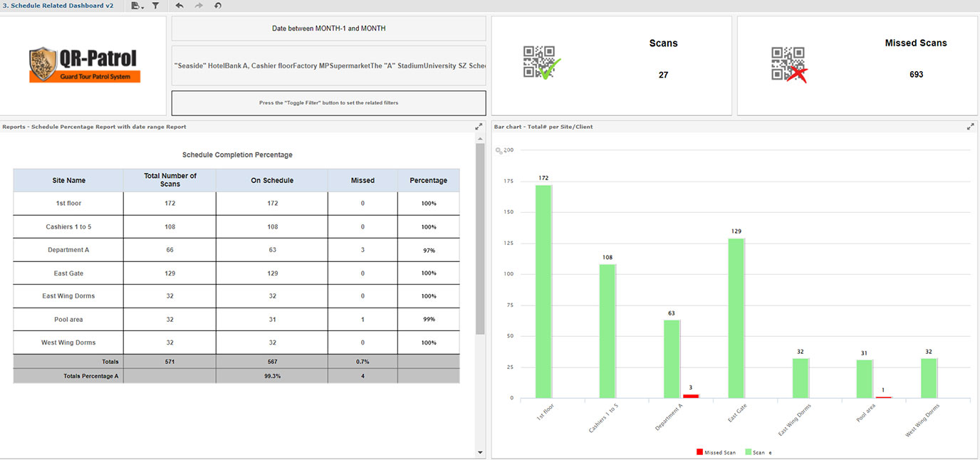Screen dimensions: 980x460
Task: Click the date range MONTH-1 and MONTH box
Action: pyautogui.click(x=329, y=28)
